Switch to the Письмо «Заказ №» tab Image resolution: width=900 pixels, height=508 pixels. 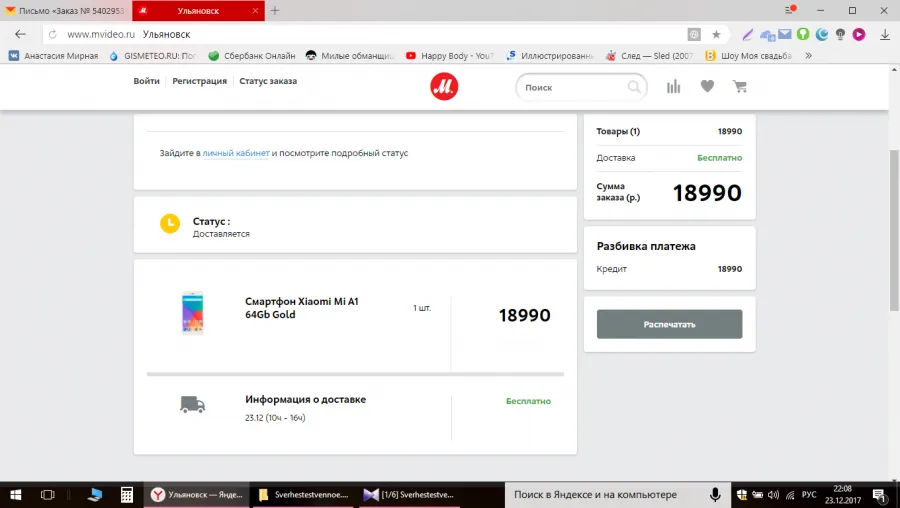coord(66,11)
